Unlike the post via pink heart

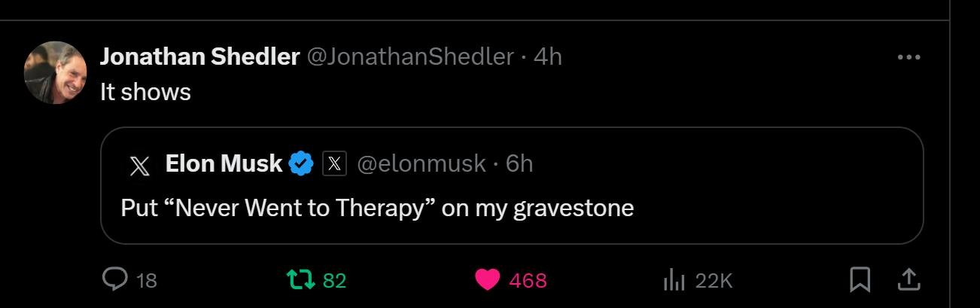click(488, 280)
